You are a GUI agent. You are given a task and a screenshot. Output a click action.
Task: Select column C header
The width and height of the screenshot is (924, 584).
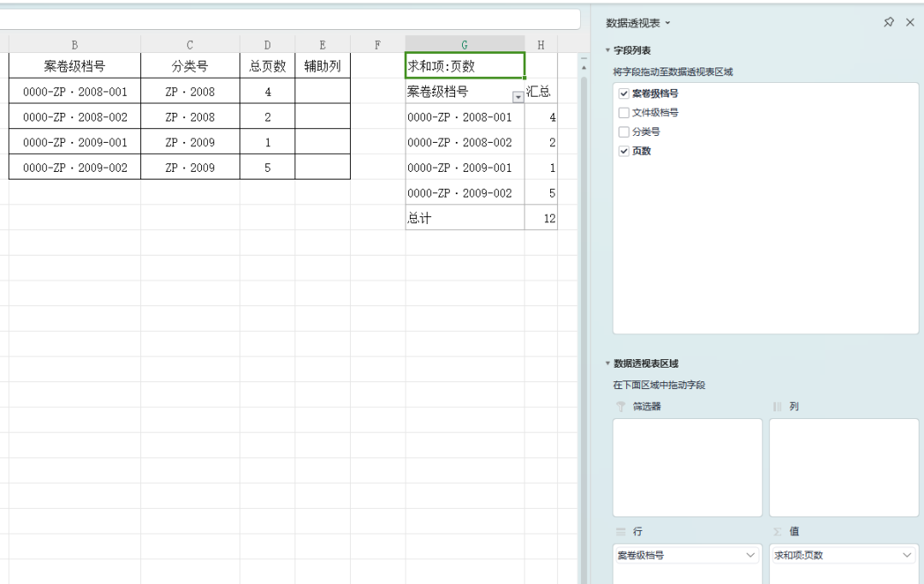190,44
